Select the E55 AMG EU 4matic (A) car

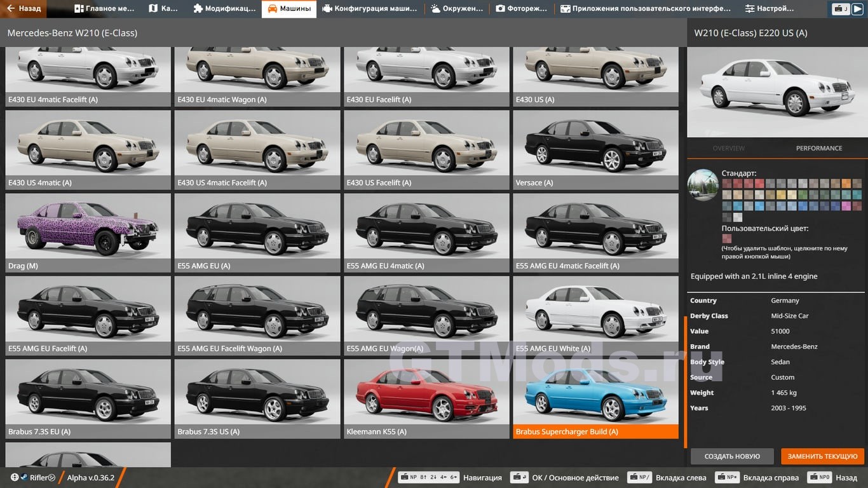[426, 233]
